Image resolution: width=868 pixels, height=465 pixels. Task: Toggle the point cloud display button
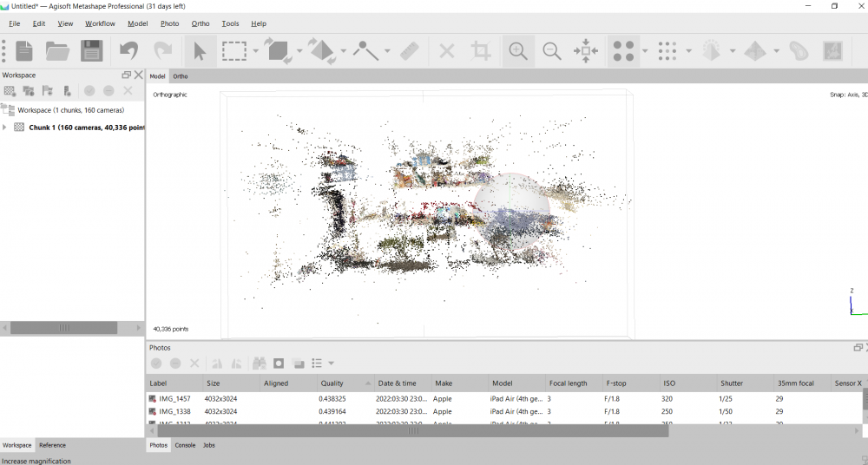(624, 51)
